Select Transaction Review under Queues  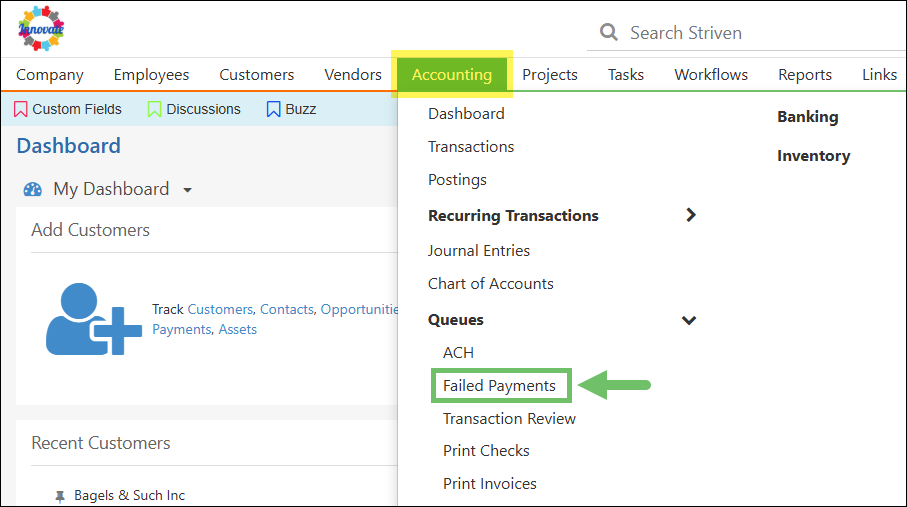point(509,418)
